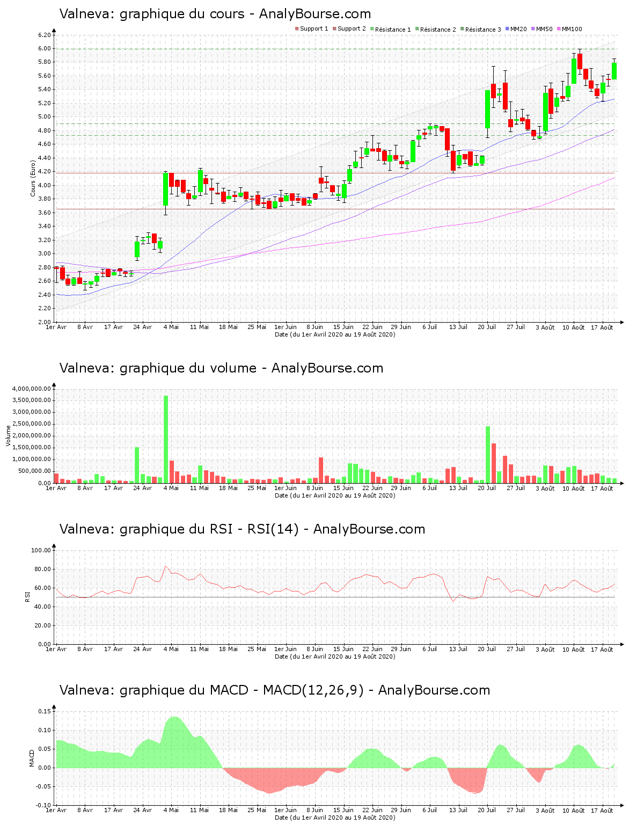Click '17 Août' on the RSI chart date axis
This screenshot has height=832, width=644.
pos(602,649)
